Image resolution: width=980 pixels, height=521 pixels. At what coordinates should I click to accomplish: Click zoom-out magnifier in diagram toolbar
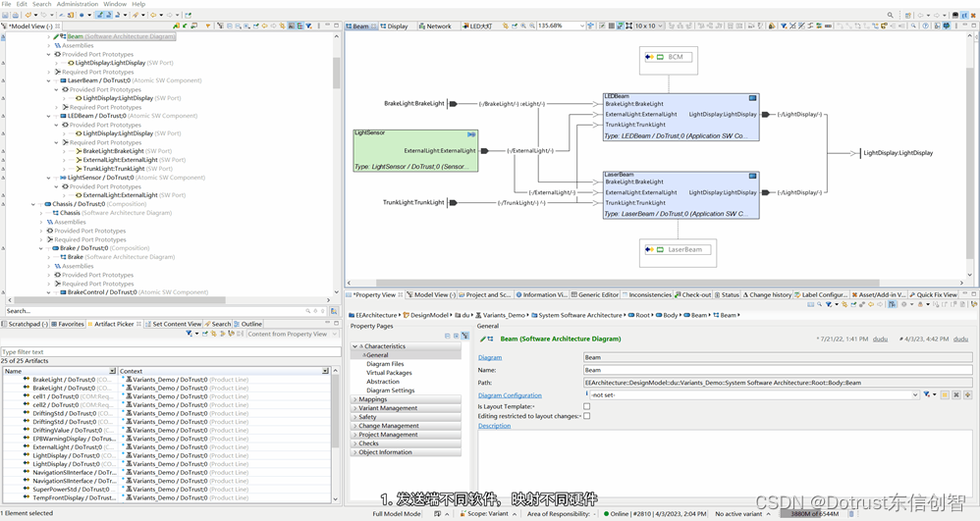point(532,26)
